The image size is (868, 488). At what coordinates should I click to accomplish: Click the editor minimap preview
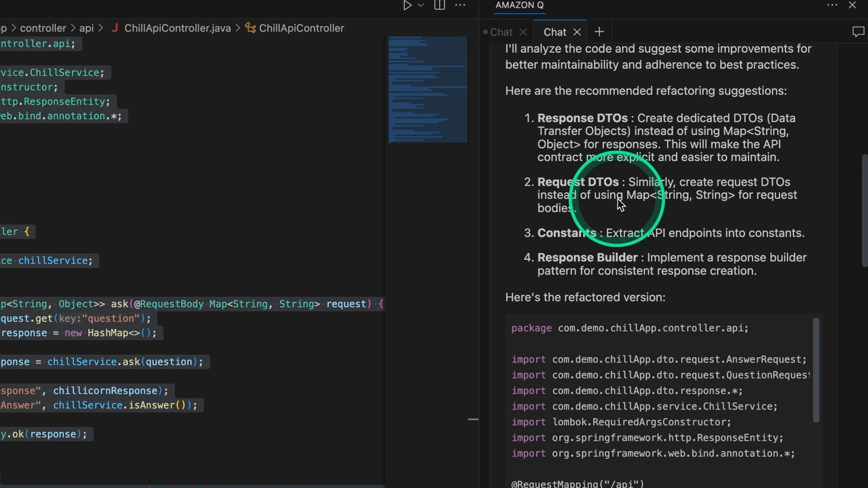[x=428, y=90]
